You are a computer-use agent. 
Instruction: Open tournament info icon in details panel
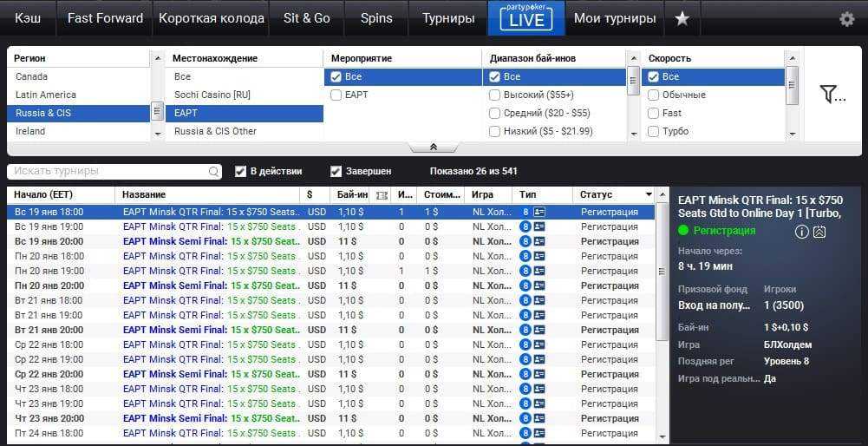(x=801, y=233)
